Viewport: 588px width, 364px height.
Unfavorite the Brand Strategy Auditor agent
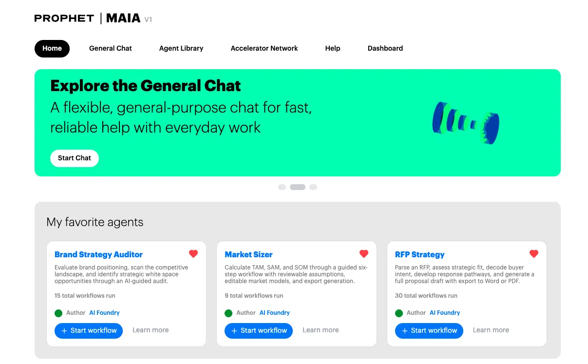coord(193,253)
